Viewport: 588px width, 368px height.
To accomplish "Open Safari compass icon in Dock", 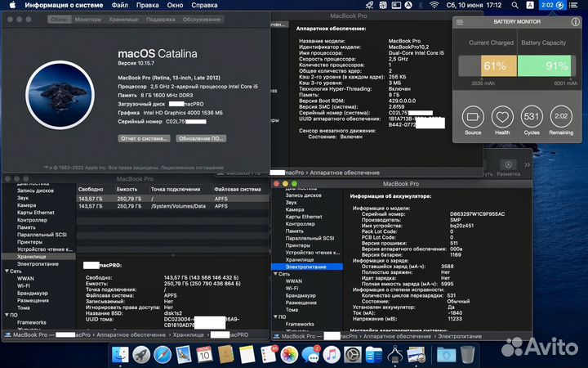I will coord(163,355).
